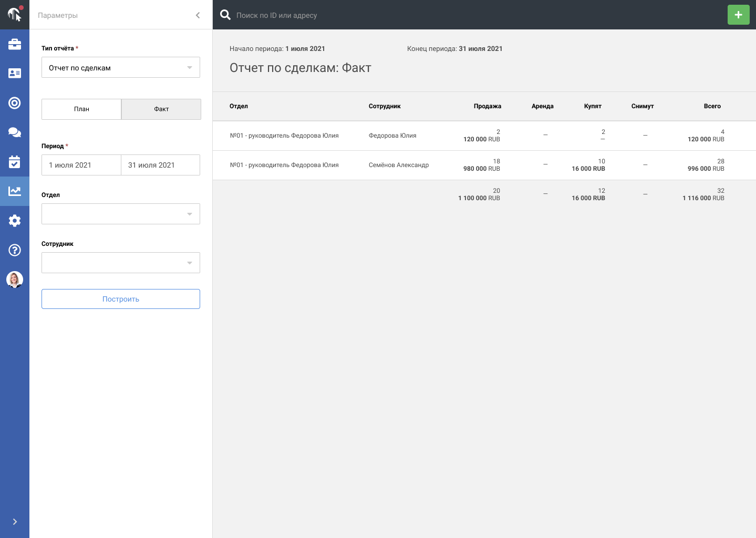The image size is (756, 538).
Task: Click the Начало периода 1 июля 2021 text
Action: click(x=277, y=48)
